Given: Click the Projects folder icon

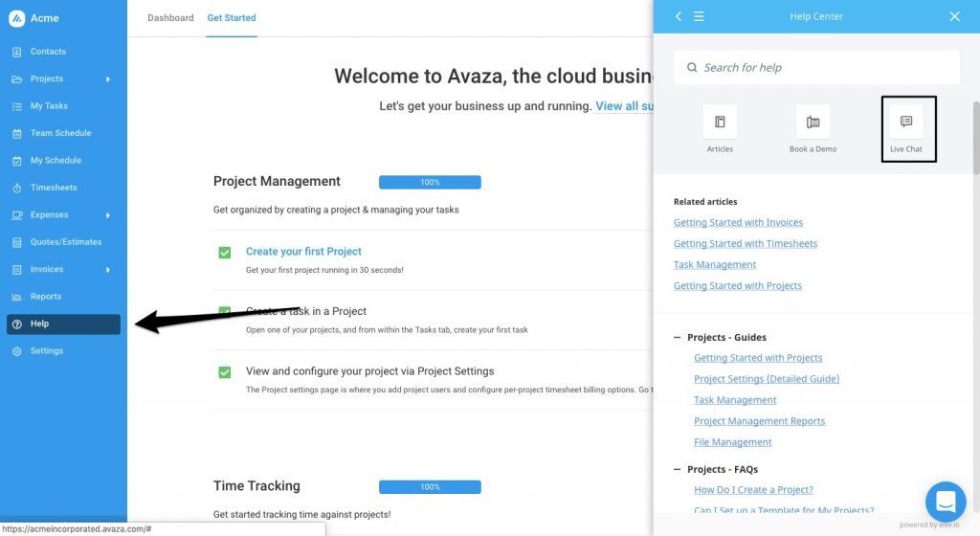Looking at the screenshot, I should pos(17,79).
